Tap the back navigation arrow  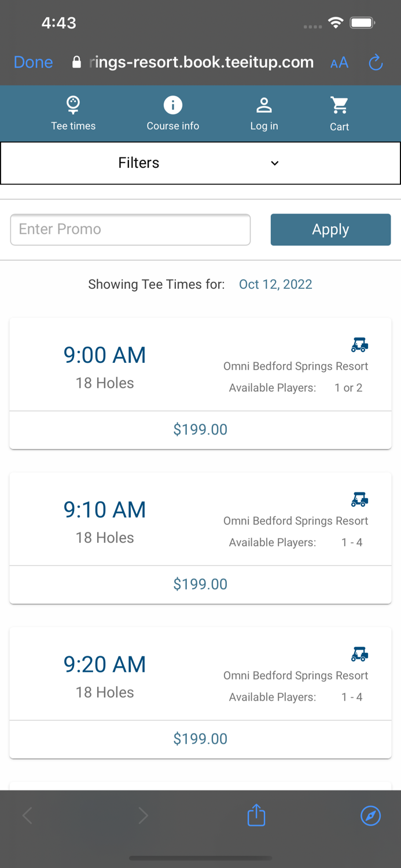tap(27, 815)
